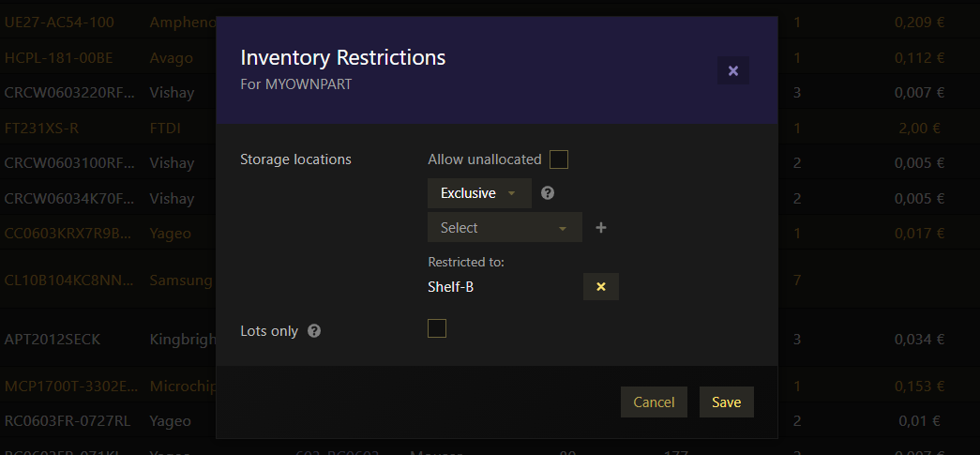Add selected storage location with plus icon
Screen dimensions: 980x455
(x=601, y=227)
